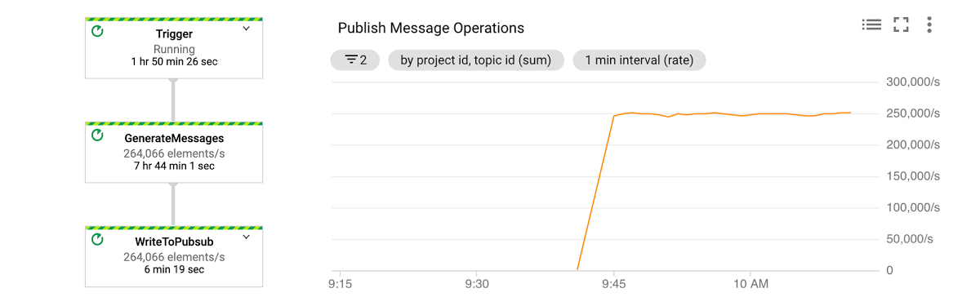Image resolution: width=980 pixels, height=306 pixels.
Task: Click the 300,000/s y-axis label
Action: [913, 82]
